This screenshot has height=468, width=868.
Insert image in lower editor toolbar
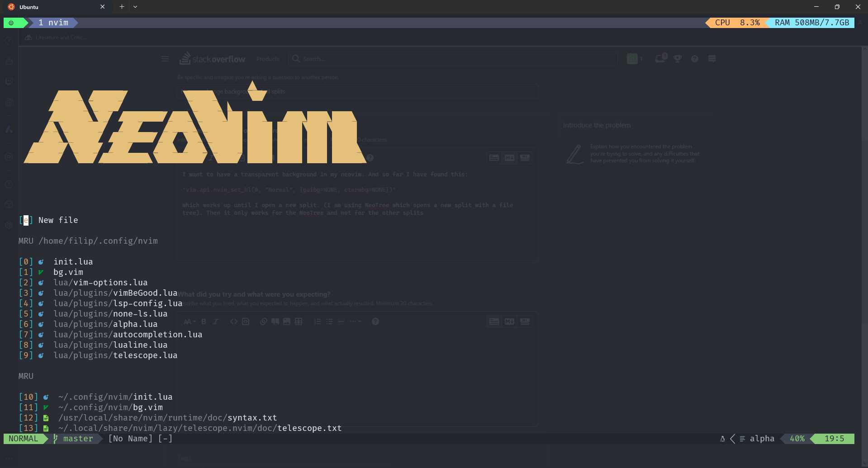click(x=287, y=321)
